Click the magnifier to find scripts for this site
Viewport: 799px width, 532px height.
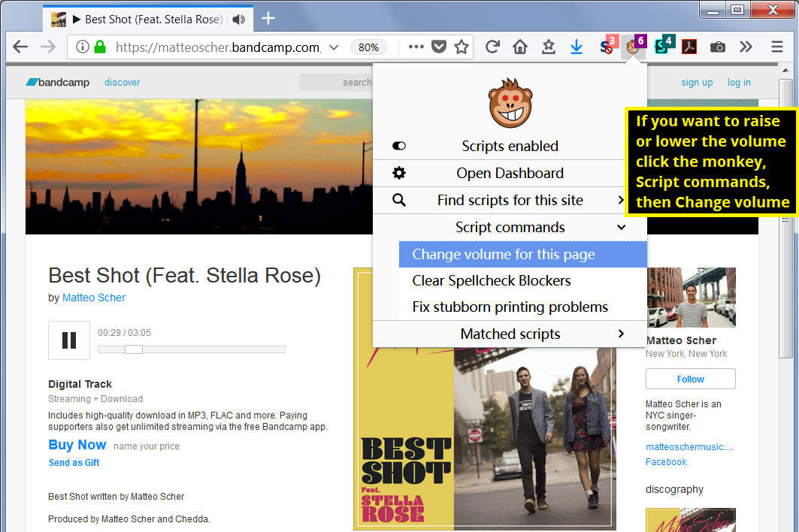point(398,200)
